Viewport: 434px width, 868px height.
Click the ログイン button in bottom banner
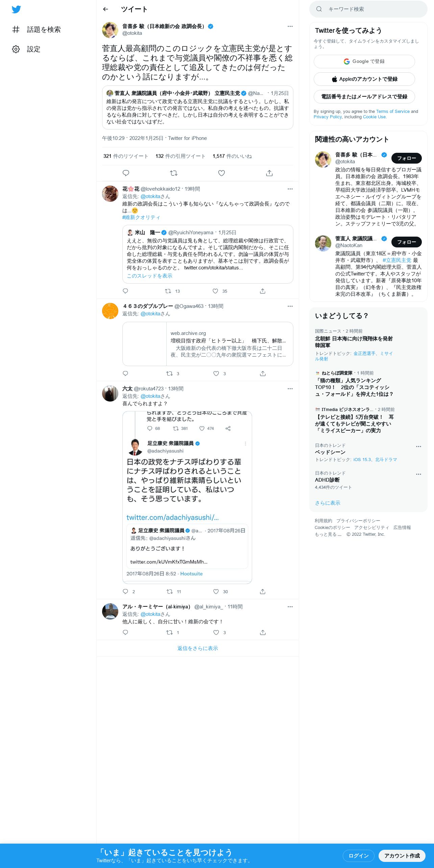coord(359,855)
